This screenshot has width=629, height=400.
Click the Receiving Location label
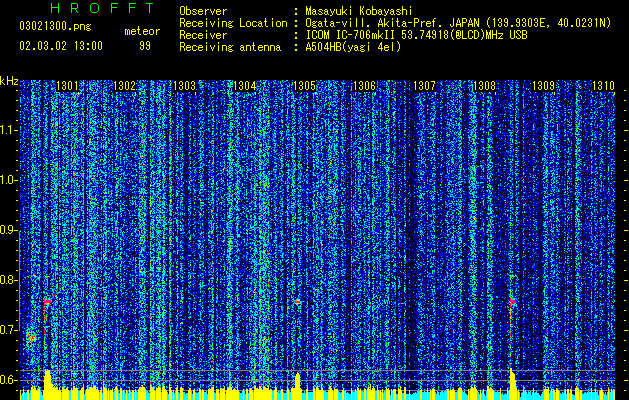[x=233, y=23]
